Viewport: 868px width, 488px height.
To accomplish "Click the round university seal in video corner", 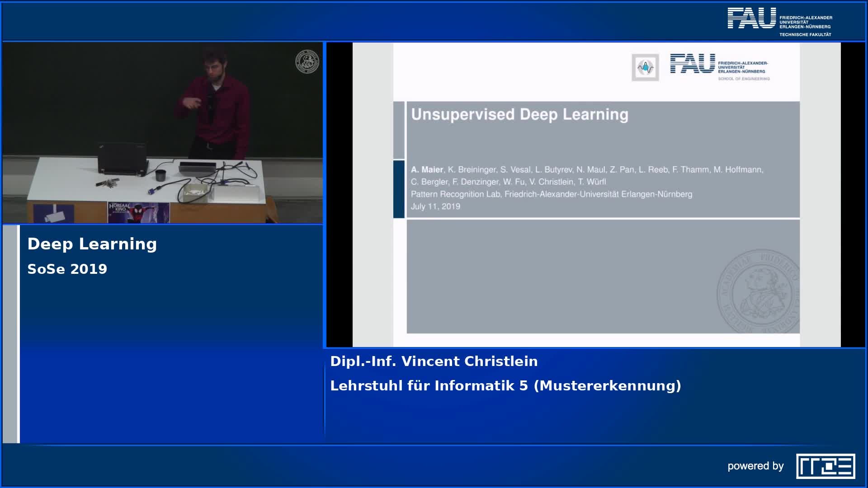I will (x=307, y=62).
